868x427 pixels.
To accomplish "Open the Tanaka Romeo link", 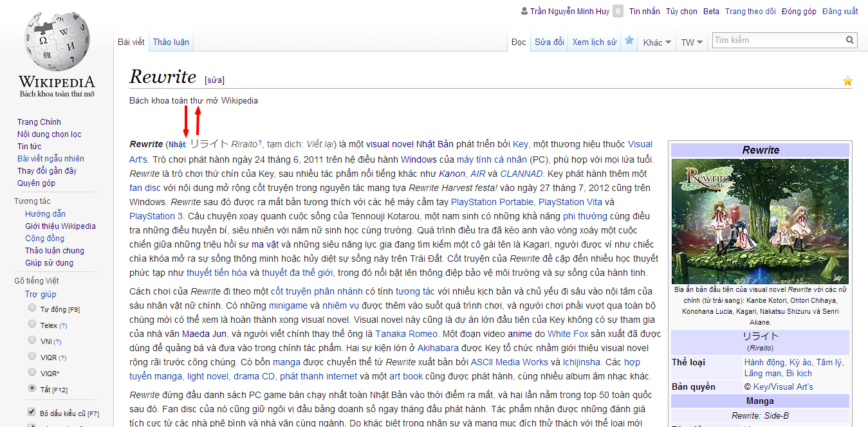I will coord(407,334).
